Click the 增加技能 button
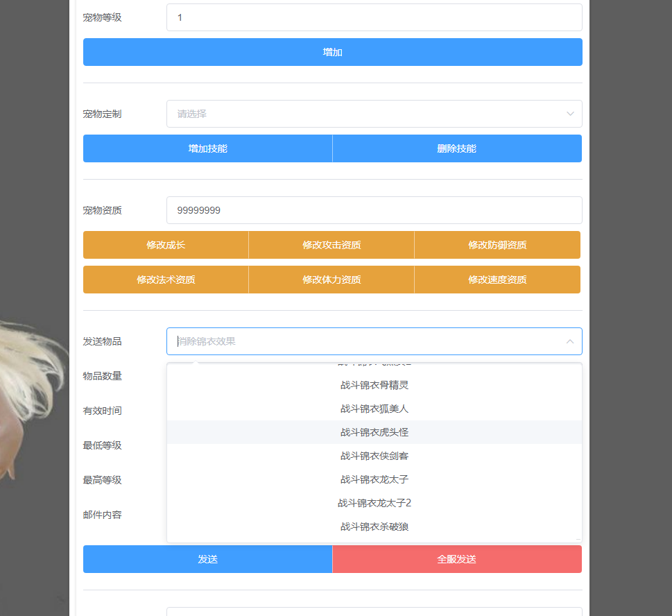 point(207,148)
